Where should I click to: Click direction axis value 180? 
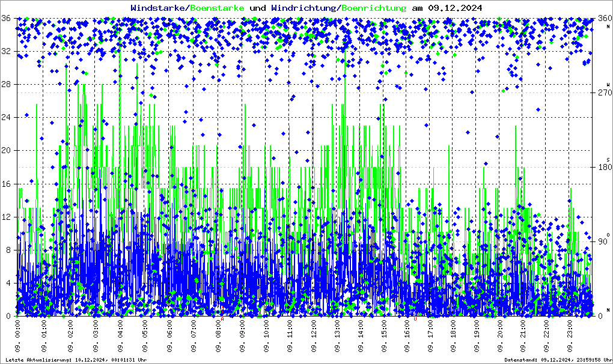click(x=605, y=167)
